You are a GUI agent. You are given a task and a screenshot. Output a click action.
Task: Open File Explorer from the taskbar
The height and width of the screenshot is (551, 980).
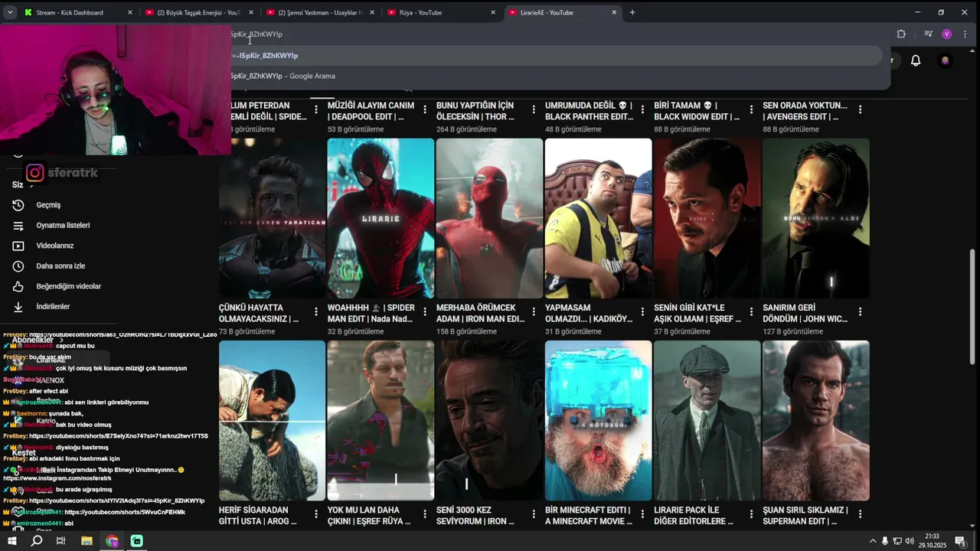tap(87, 541)
